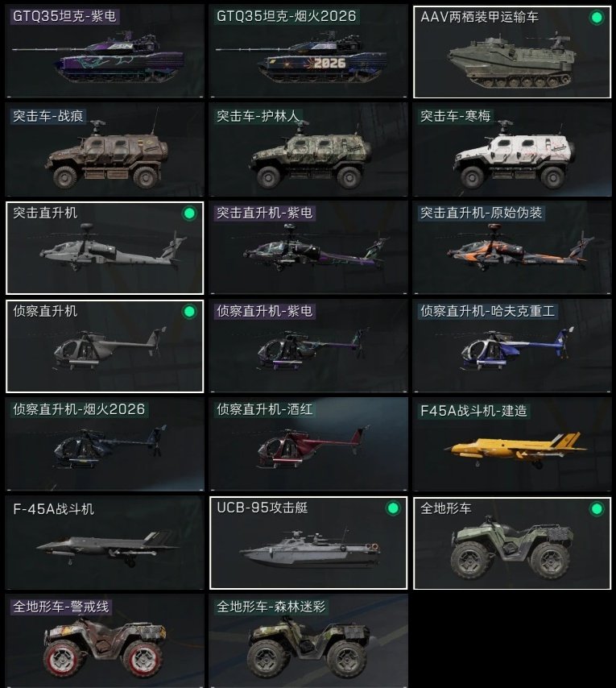Click the green equipped dot on AAV两栖装甲运输车

[596, 18]
